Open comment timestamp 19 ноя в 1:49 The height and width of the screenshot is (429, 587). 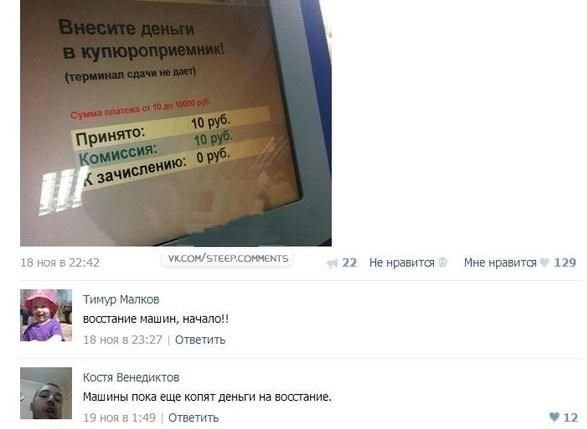tap(119, 418)
